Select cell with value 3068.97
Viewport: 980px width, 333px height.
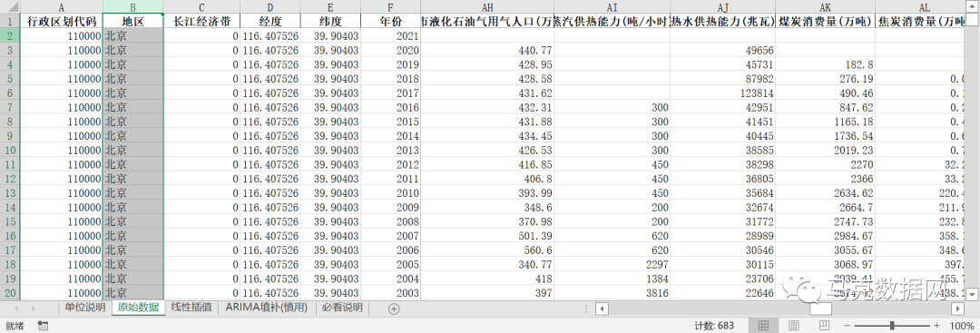[x=826, y=264]
